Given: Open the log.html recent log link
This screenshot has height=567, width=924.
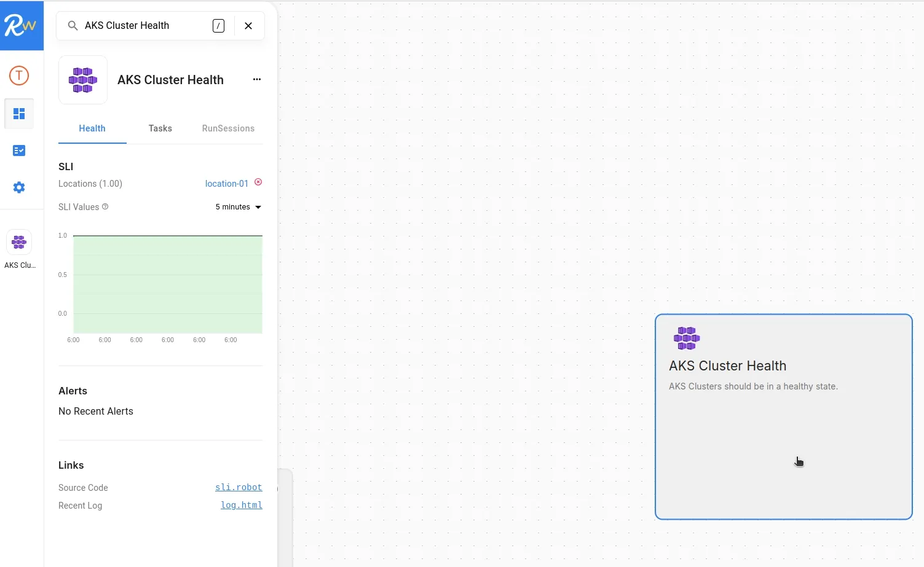Looking at the screenshot, I should (241, 505).
